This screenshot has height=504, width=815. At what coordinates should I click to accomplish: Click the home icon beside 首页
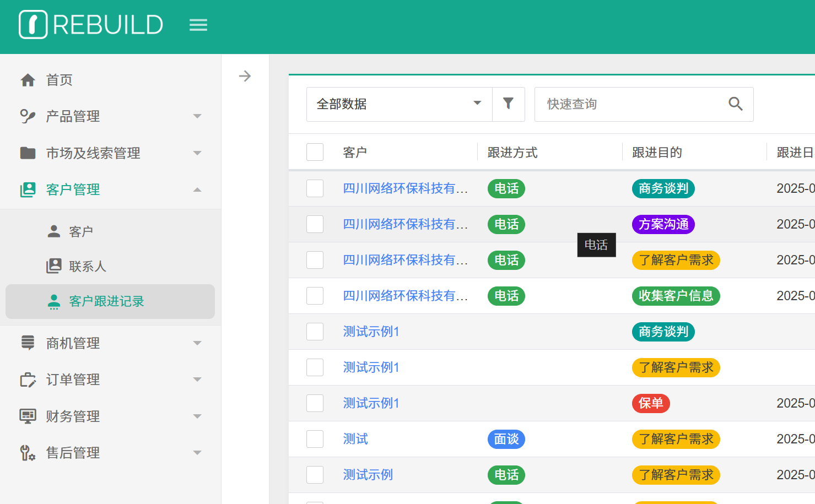[x=28, y=80]
